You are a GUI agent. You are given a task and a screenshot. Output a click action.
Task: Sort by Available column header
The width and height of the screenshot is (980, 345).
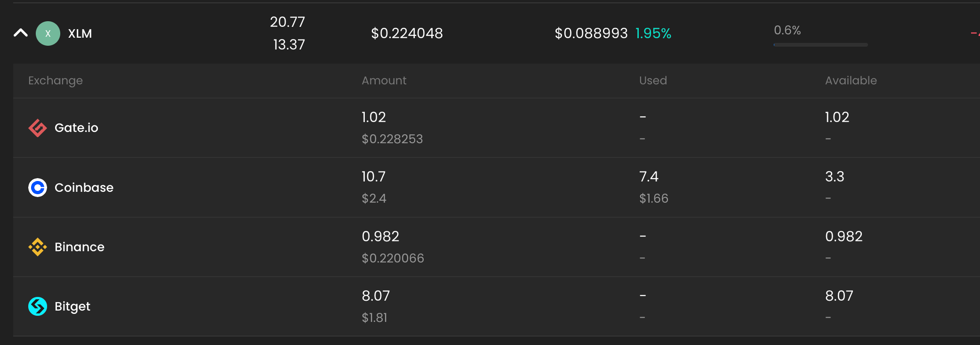pyautogui.click(x=851, y=81)
